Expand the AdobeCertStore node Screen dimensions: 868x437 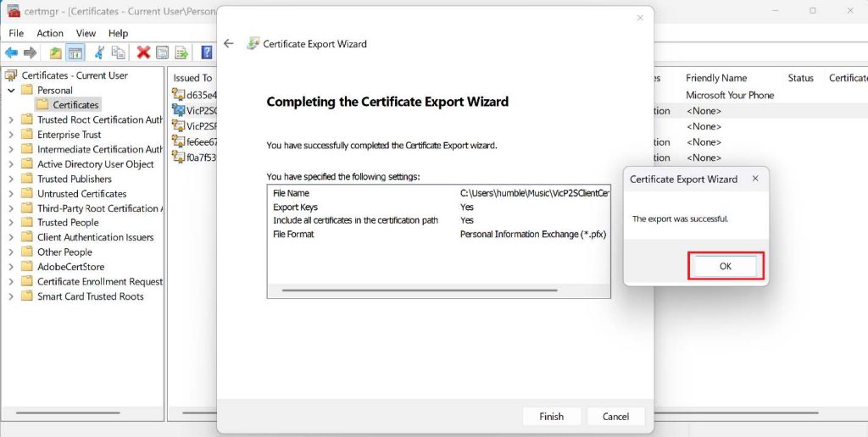pos(11,267)
